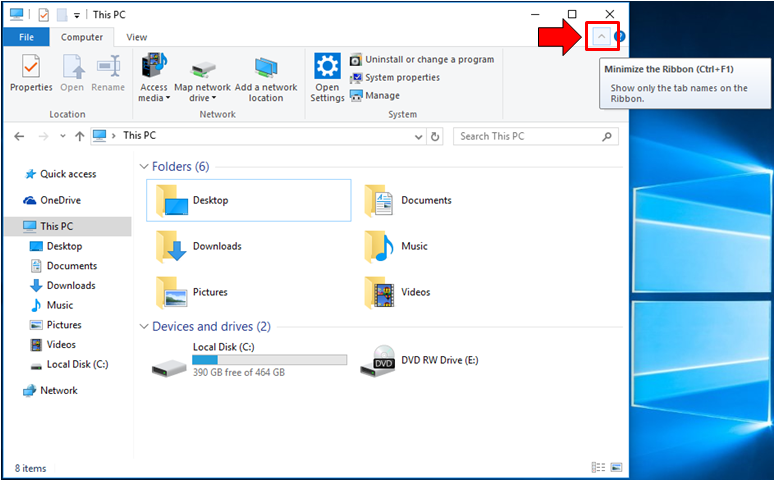Collapse the Devices and drives group
This screenshot has height=481, width=775.
click(x=144, y=327)
